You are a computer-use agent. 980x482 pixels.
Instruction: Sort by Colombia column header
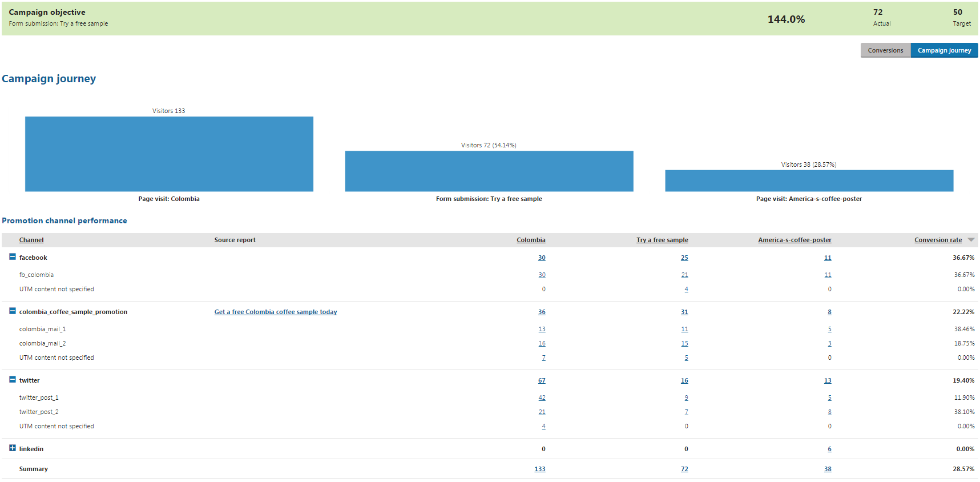pos(530,240)
